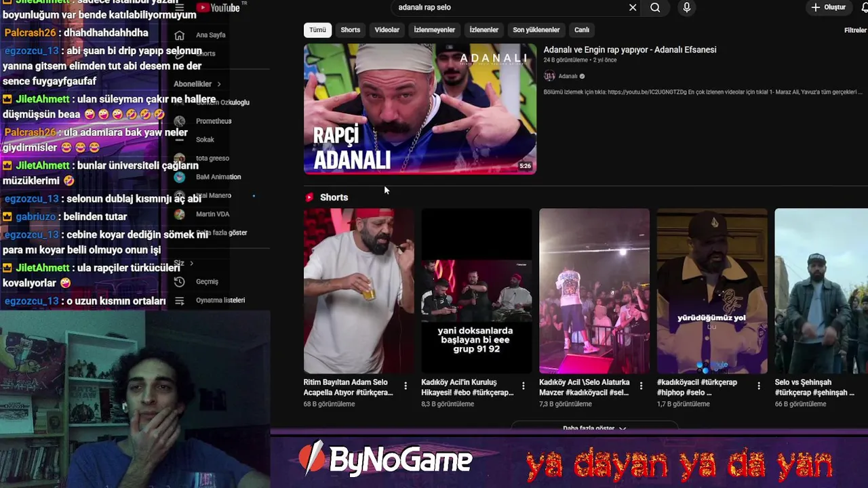Select the Shorts filter chip
The height and width of the screenshot is (488, 868).
[x=351, y=30]
